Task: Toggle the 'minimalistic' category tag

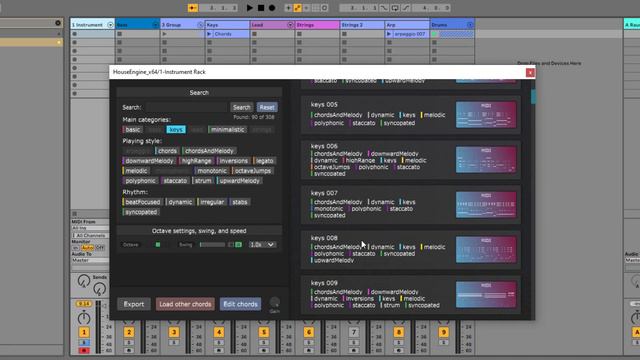Action: (x=227, y=130)
